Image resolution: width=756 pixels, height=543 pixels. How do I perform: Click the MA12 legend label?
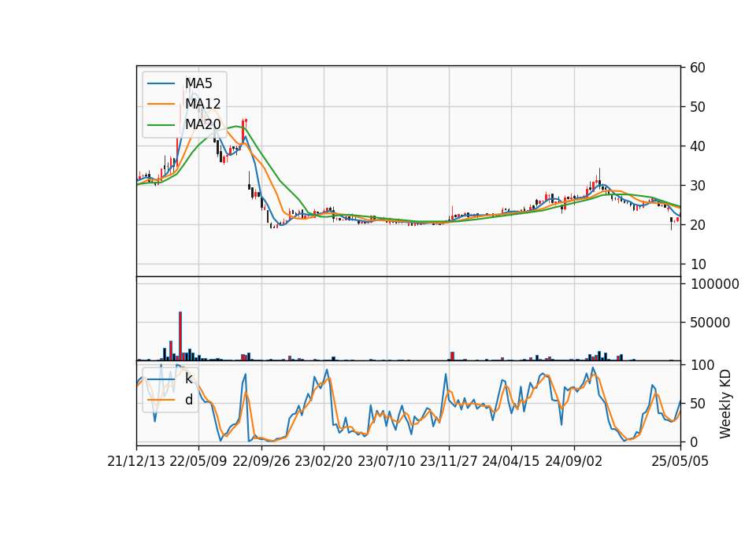[203, 104]
